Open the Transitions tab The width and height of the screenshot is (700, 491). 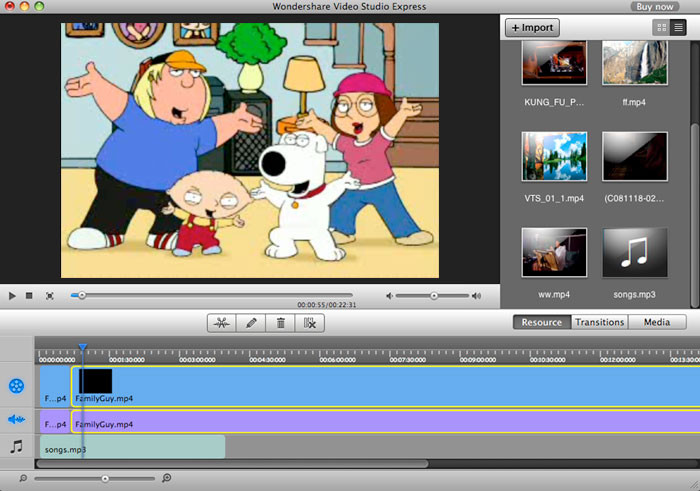point(600,322)
